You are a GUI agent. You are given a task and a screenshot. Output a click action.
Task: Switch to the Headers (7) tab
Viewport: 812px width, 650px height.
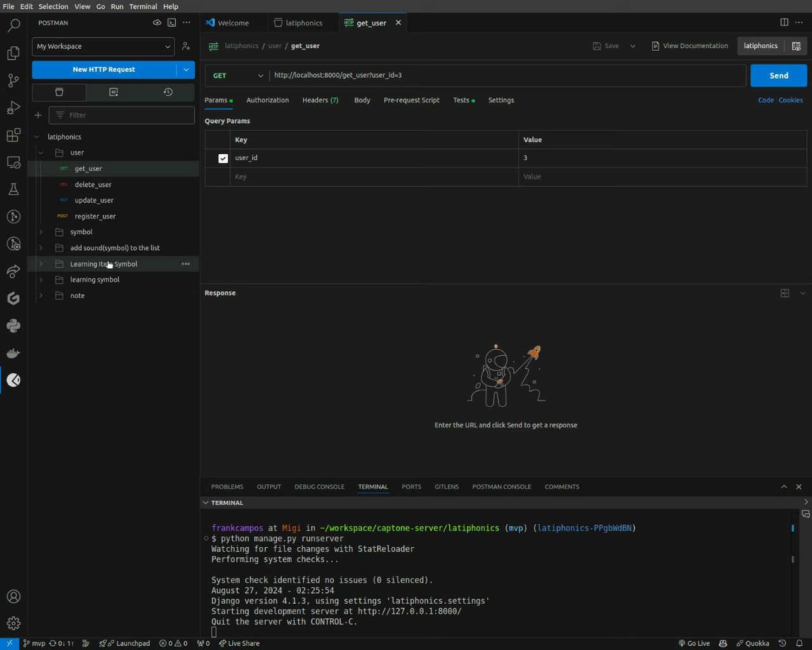(x=320, y=100)
